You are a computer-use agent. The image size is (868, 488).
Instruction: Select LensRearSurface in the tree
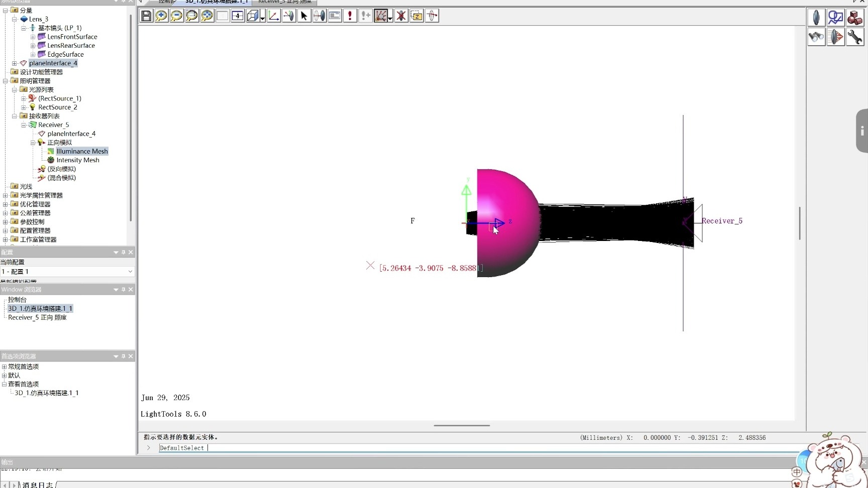pyautogui.click(x=71, y=46)
